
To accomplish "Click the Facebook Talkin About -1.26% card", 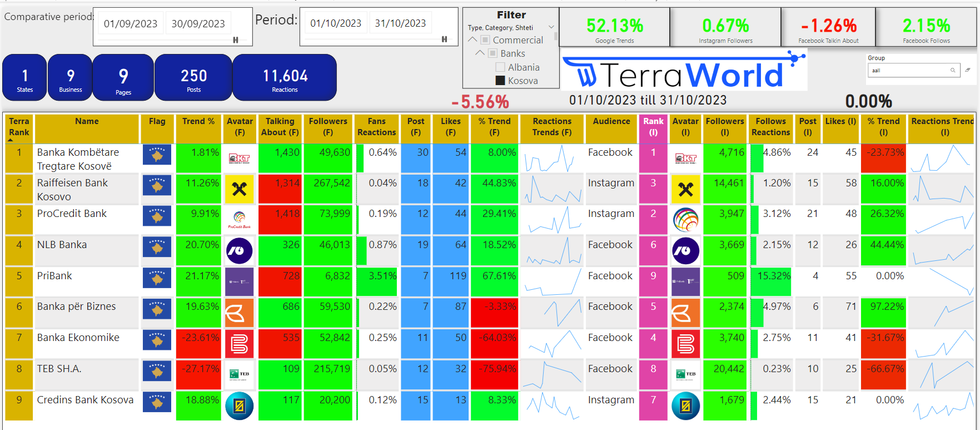I will tap(828, 28).
